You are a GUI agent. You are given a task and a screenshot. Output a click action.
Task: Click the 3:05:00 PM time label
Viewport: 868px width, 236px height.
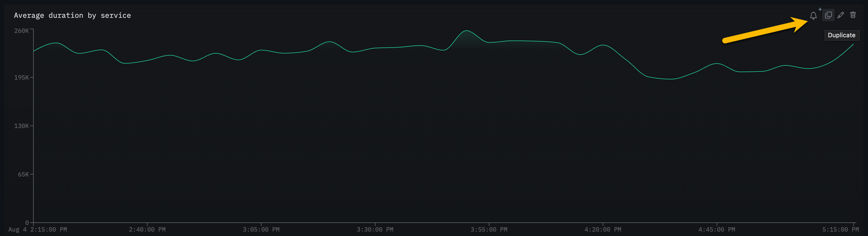pyautogui.click(x=261, y=230)
